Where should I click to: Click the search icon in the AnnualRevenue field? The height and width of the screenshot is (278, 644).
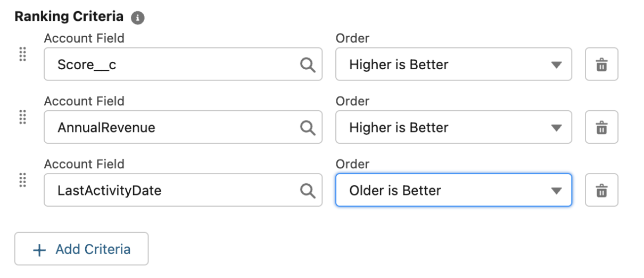(308, 128)
